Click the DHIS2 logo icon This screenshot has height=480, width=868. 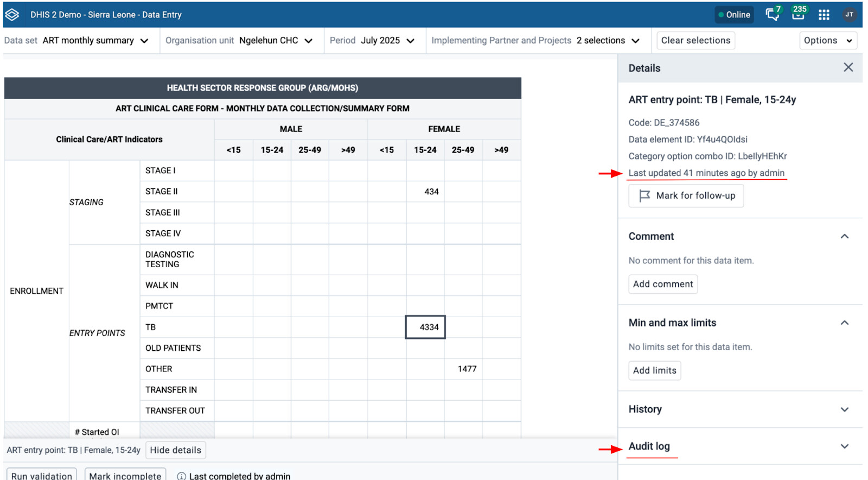coord(12,15)
